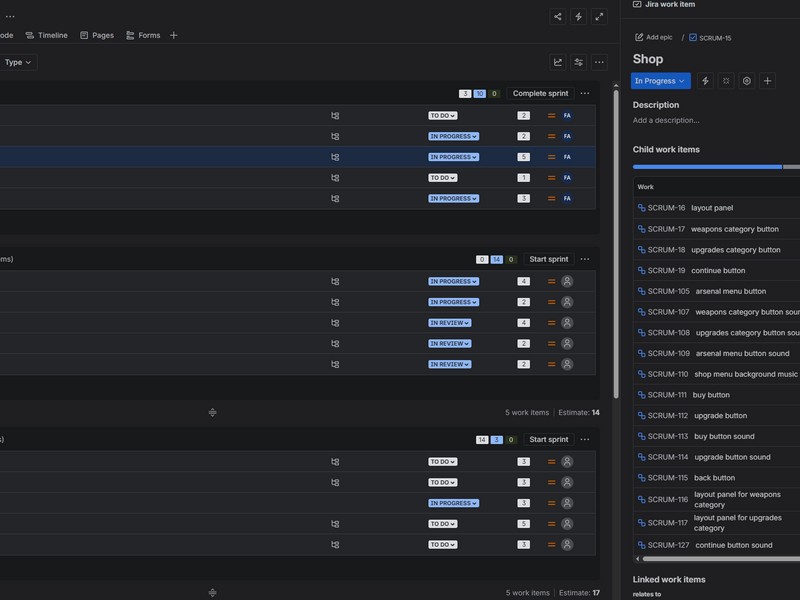Viewport: 800px width, 600px height.
Task: Open the Pages tab
Action: (97, 35)
